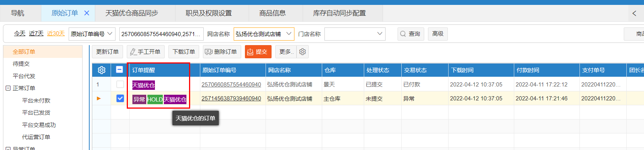Open the 商品信息 tab

point(272,13)
